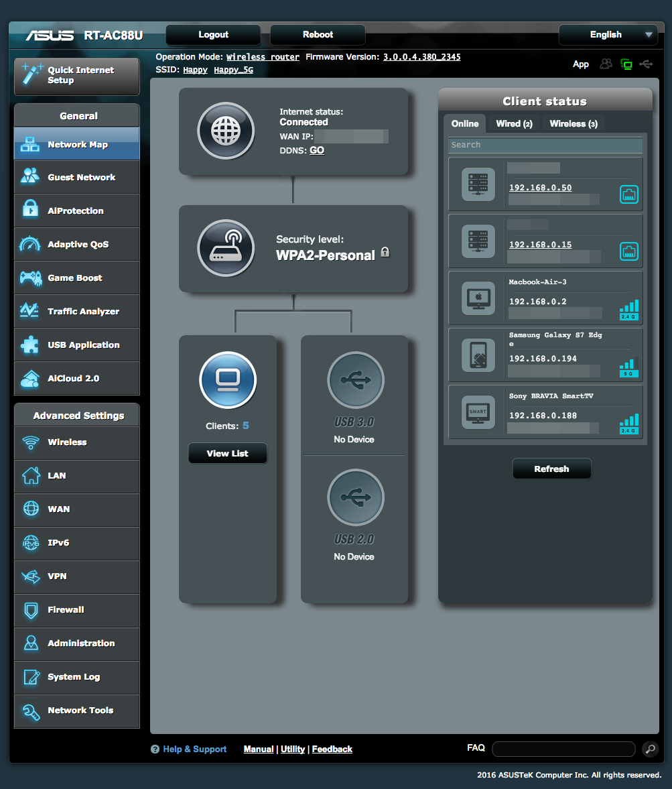Switch to the Wired client tab
672x789 pixels.
[x=514, y=123]
